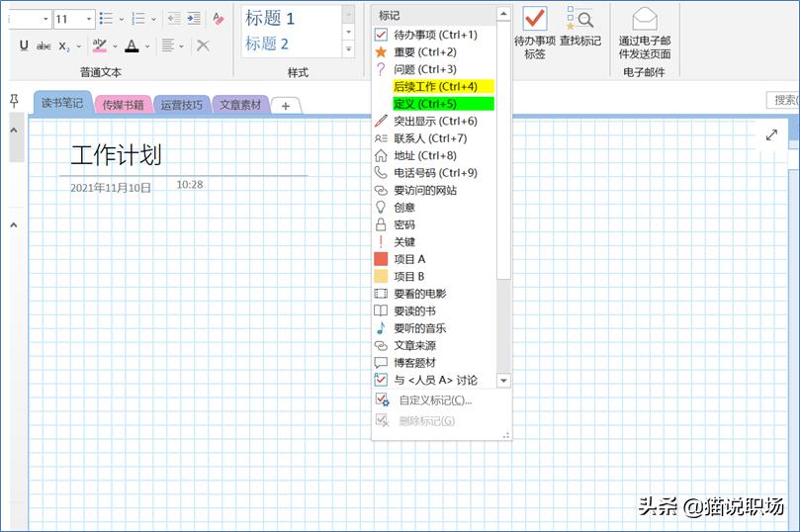Toggle bulleted list formatting

pos(106,19)
